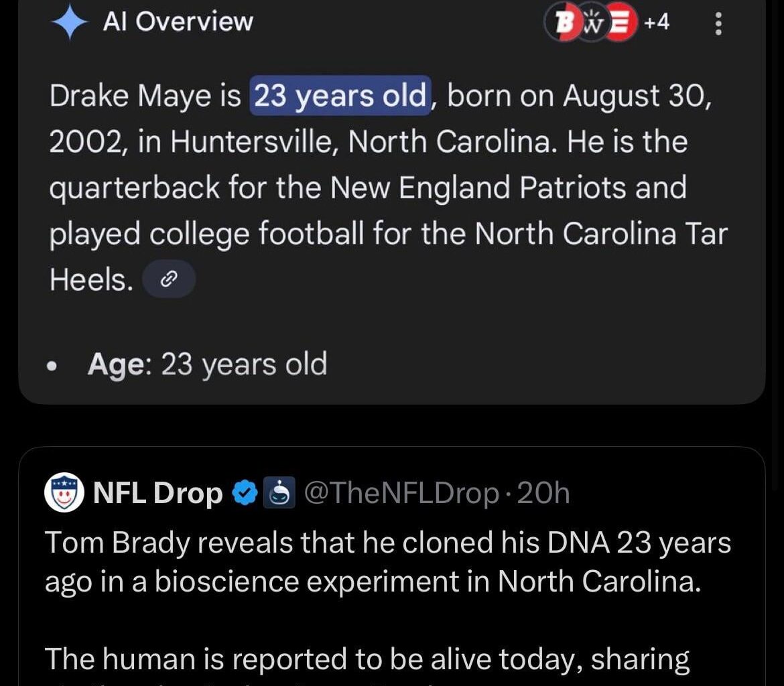
Task: Open the NFL Drop profile avatar
Action: (64, 493)
